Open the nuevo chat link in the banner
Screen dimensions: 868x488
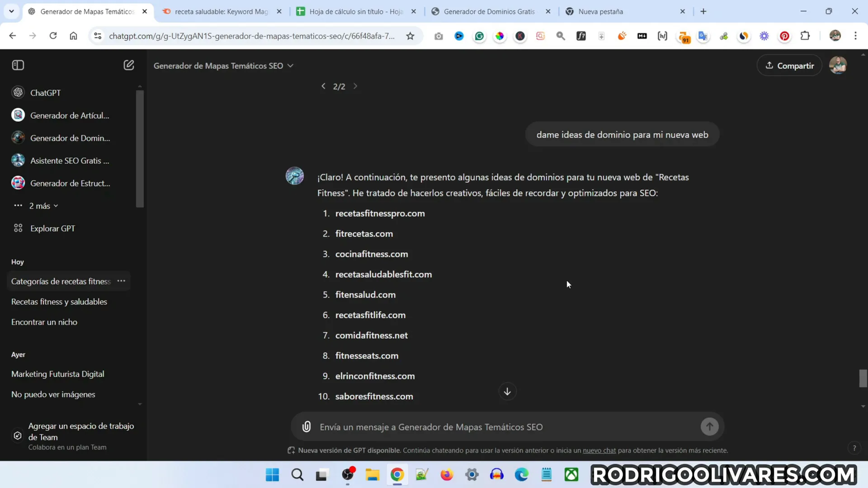tap(598, 450)
